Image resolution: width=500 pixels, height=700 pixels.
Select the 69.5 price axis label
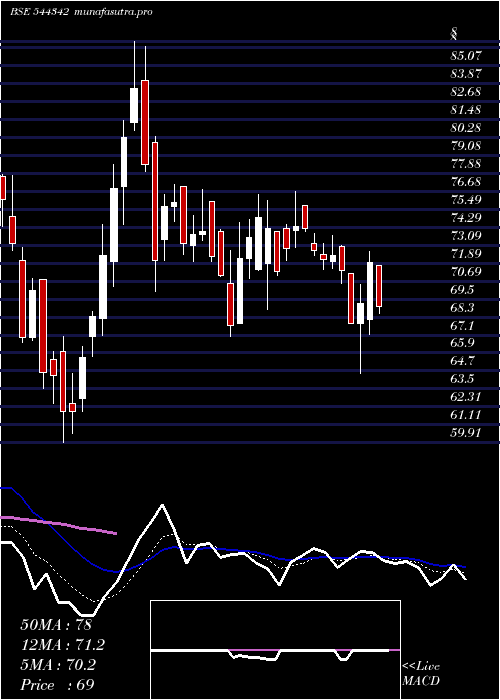pos(463,289)
